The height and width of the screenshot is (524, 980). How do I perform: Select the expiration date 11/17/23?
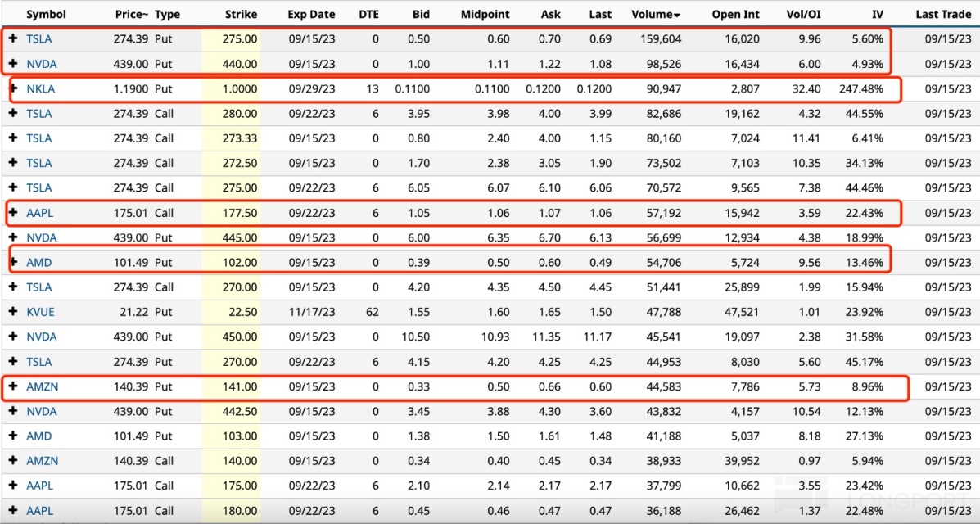[312, 312]
